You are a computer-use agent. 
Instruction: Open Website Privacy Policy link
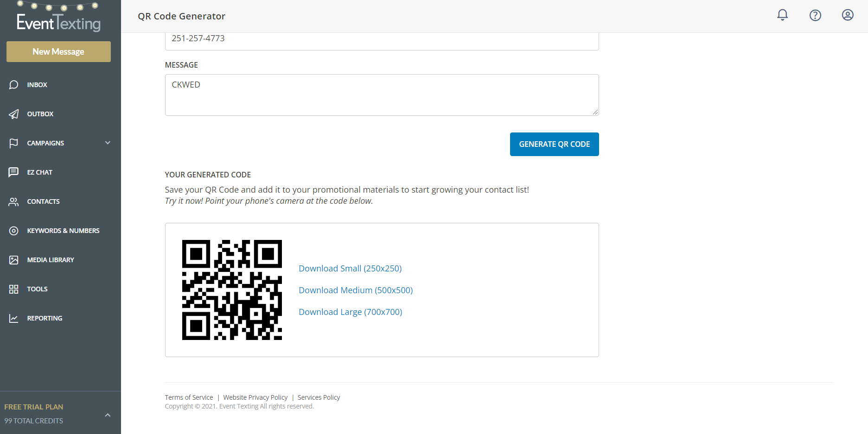click(255, 397)
